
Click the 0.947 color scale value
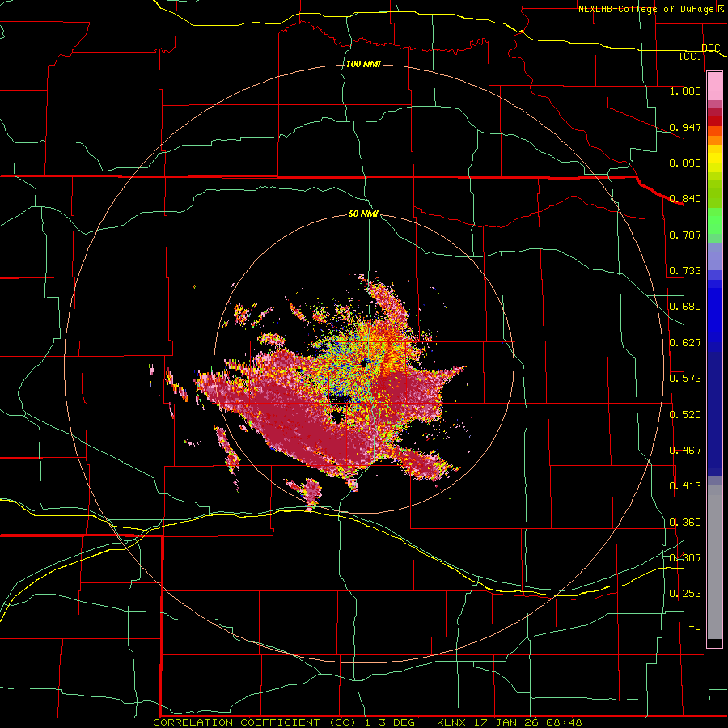click(685, 127)
